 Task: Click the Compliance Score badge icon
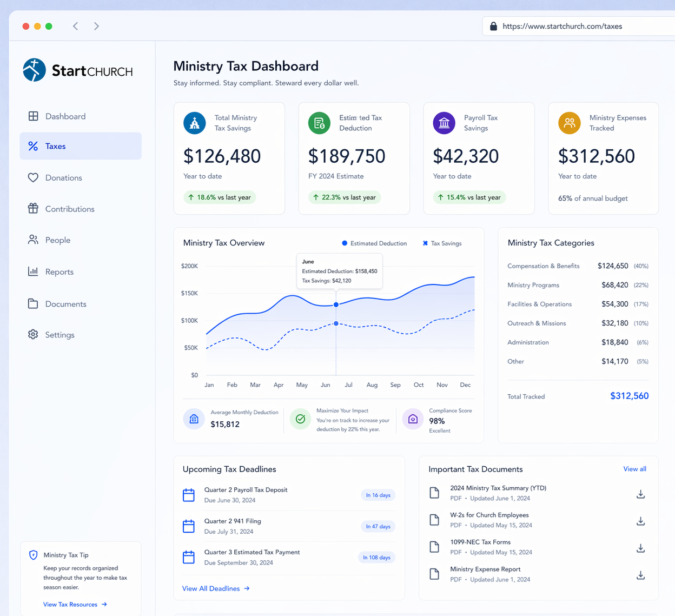413,419
